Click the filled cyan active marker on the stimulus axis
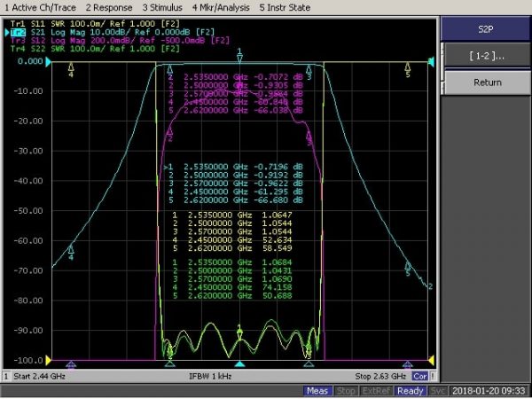 click(240, 364)
